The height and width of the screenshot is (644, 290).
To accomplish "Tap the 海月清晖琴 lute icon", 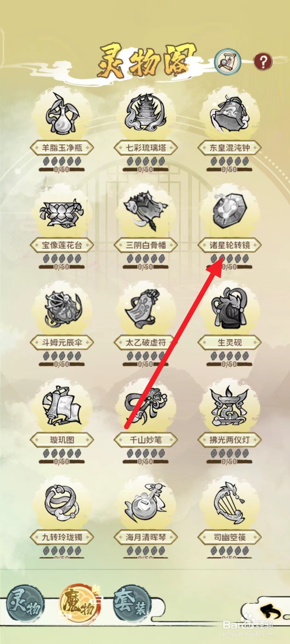I will pos(145,504).
